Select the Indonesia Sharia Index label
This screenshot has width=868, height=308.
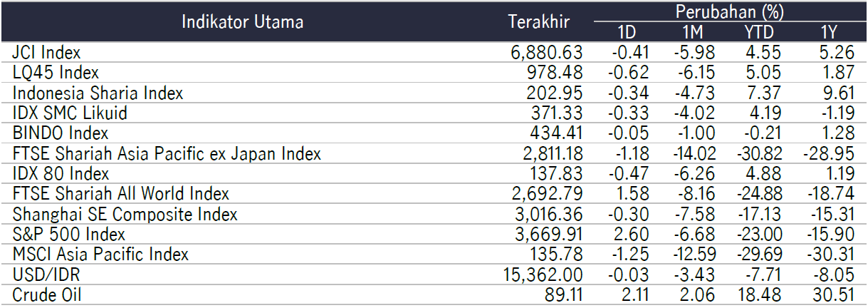click(x=98, y=93)
